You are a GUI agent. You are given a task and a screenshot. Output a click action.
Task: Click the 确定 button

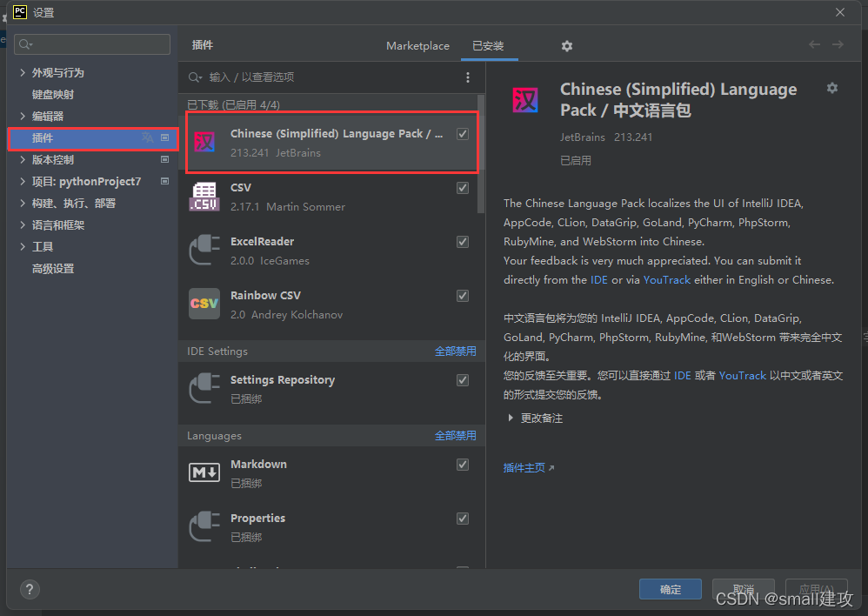click(x=670, y=589)
